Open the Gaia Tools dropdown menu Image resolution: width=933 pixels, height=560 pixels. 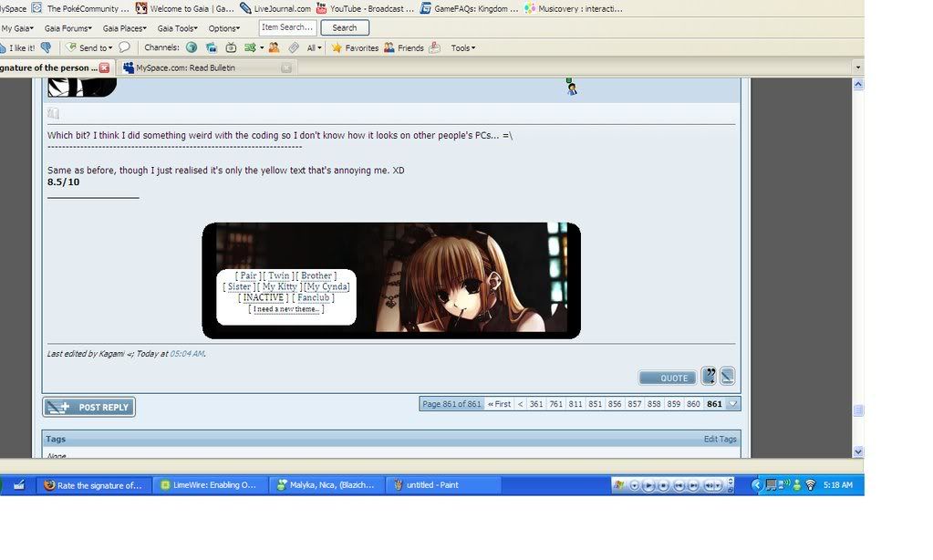tap(177, 28)
